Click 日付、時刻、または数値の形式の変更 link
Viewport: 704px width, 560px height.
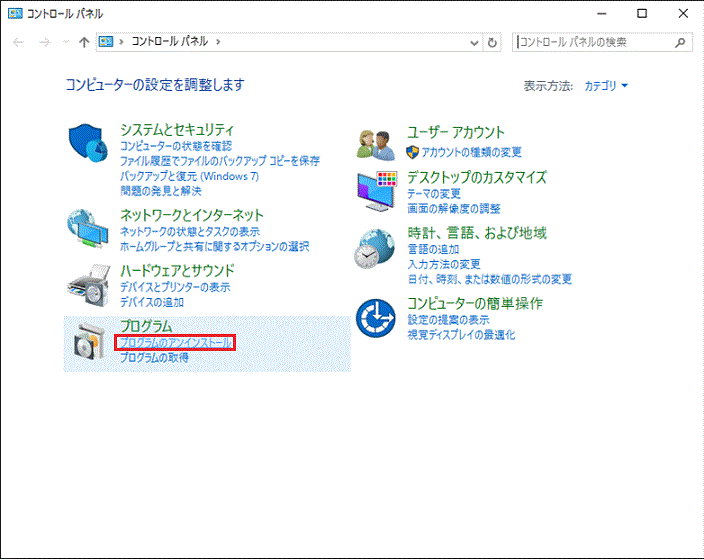(x=489, y=279)
